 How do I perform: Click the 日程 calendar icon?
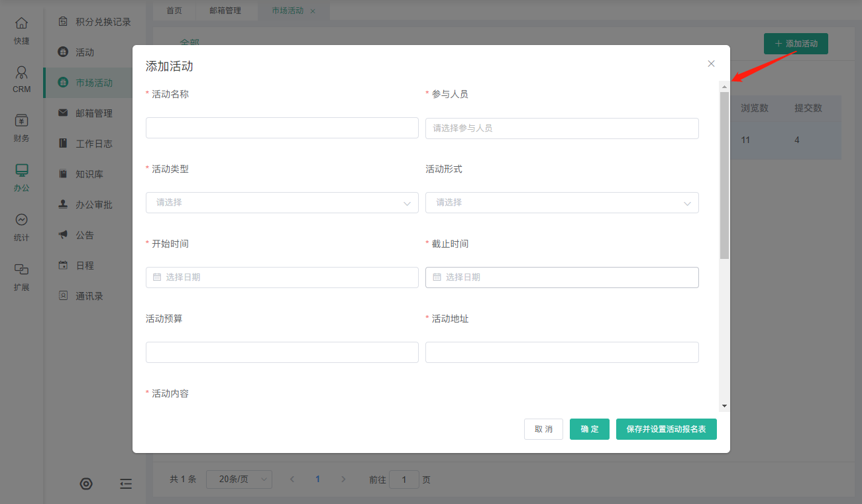pyautogui.click(x=63, y=266)
